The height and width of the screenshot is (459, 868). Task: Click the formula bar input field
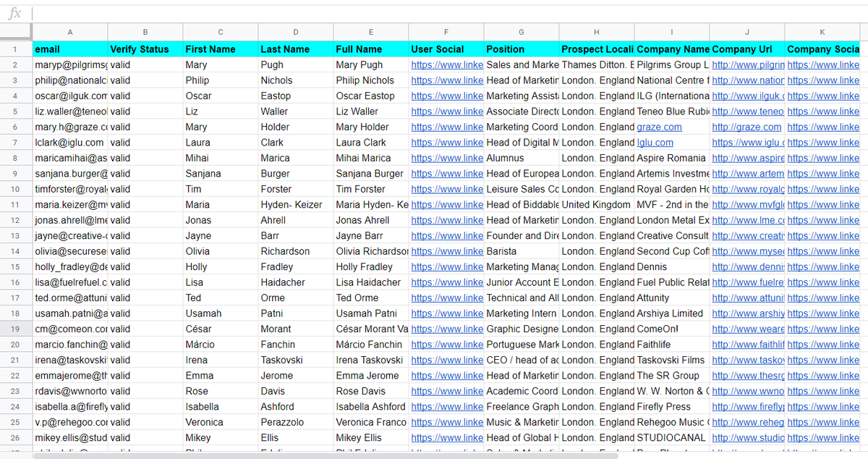(448, 13)
